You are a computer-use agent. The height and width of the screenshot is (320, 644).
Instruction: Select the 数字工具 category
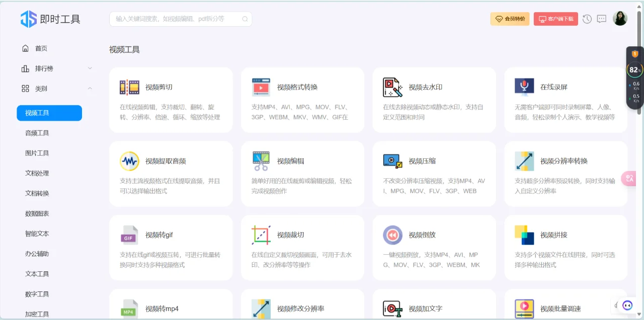(37, 294)
